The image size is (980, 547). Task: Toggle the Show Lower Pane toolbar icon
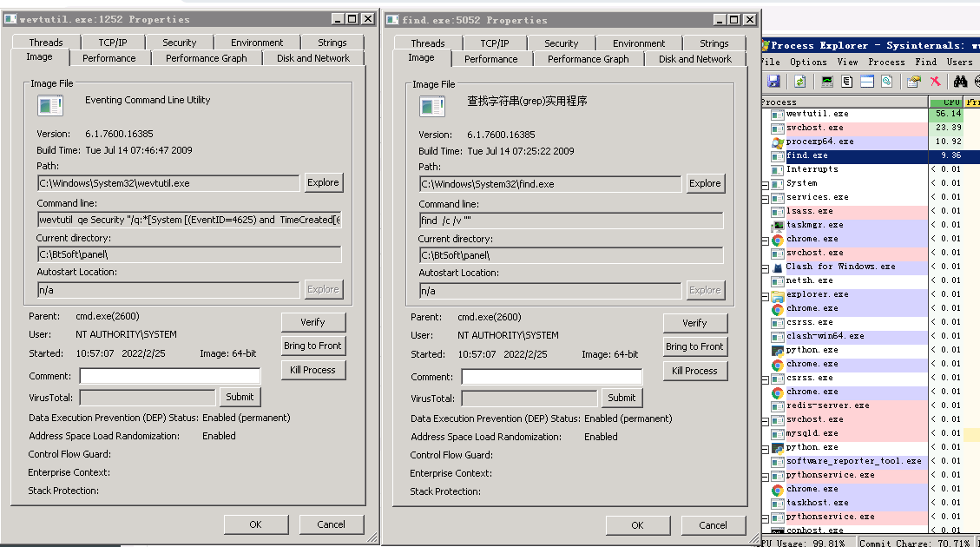coord(867,82)
